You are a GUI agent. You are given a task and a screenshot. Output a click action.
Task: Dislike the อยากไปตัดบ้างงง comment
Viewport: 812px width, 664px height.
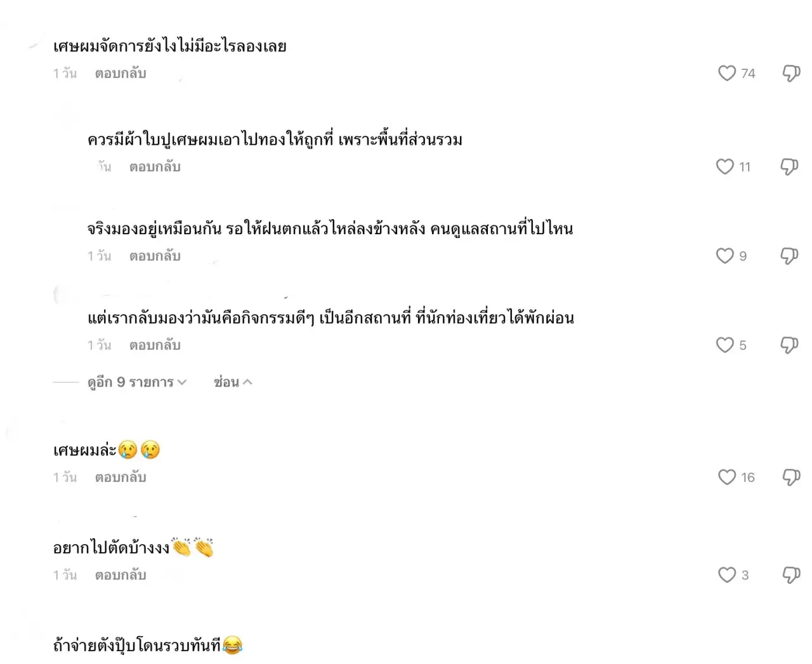pos(791,574)
